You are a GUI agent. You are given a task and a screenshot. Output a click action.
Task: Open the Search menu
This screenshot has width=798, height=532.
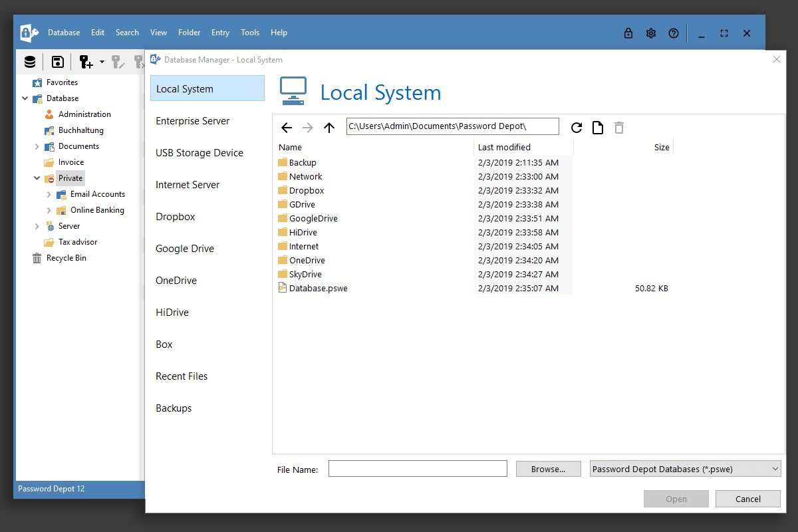127,33
